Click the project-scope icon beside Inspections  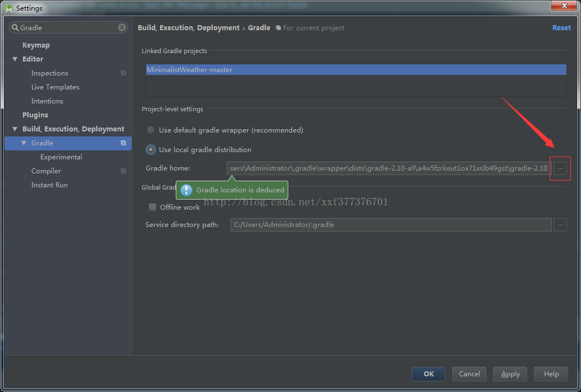coord(123,73)
